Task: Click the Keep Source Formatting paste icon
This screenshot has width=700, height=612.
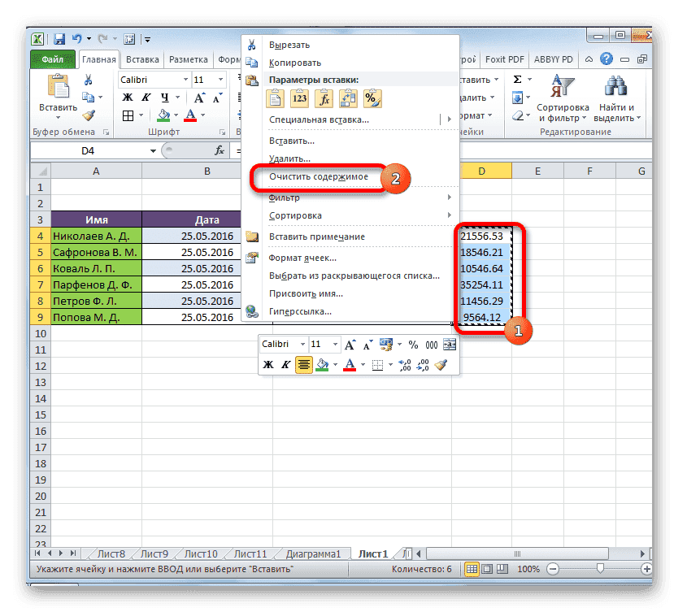Action: (x=275, y=98)
